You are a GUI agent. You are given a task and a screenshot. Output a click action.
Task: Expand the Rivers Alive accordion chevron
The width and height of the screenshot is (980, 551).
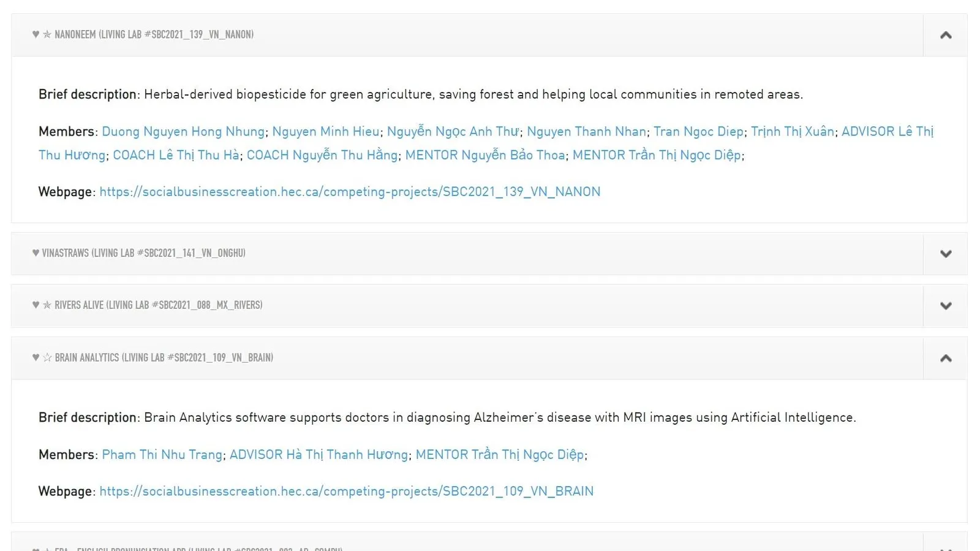coord(945,306)
